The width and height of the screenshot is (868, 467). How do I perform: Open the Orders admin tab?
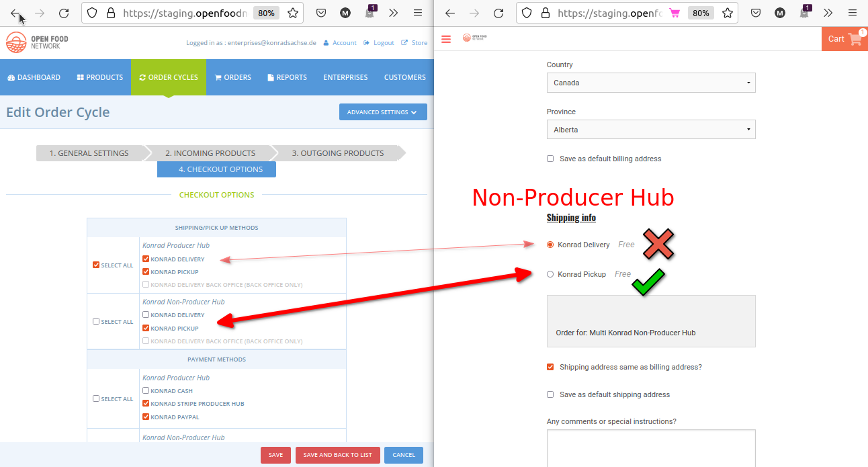coord(232,77)
